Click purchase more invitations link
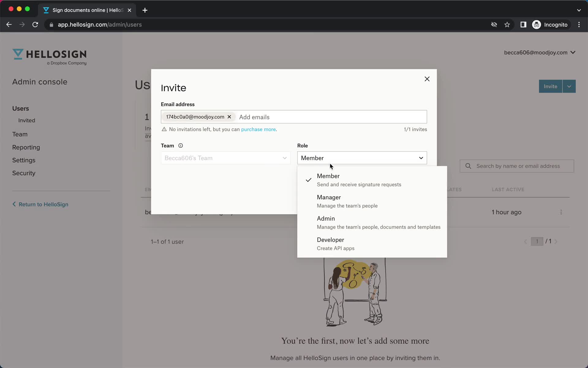This screenshot has width=588, height=368. pos(258,129)
